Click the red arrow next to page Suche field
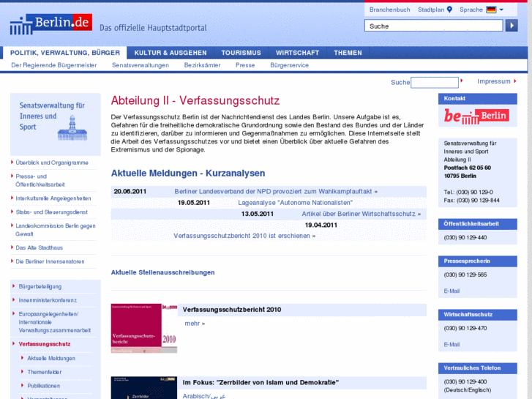Screen dimensions: 532x399 click(x=462, y=81)
